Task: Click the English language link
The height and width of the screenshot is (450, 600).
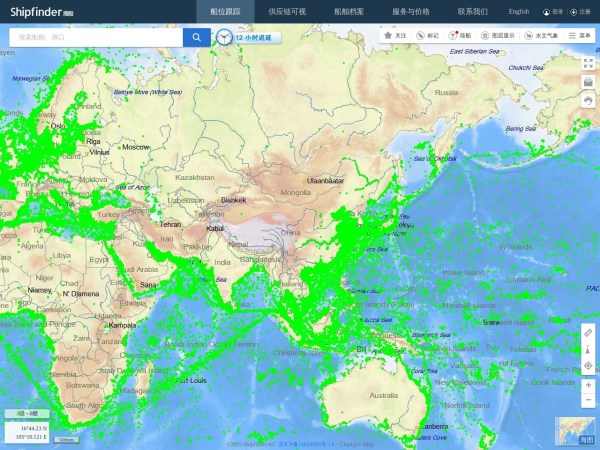Action: pyautogui.click(x=519, y=11)
